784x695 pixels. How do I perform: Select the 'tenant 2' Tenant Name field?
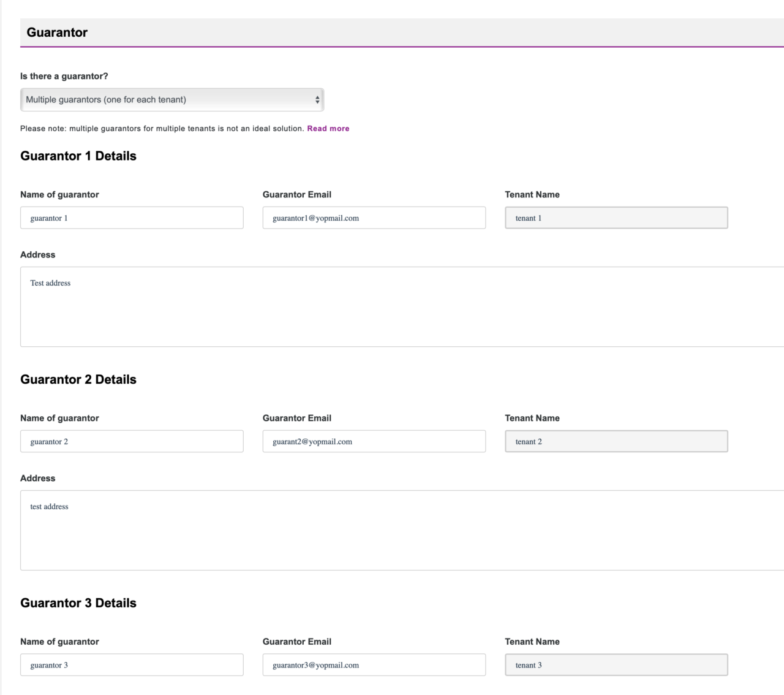point(616,441)
